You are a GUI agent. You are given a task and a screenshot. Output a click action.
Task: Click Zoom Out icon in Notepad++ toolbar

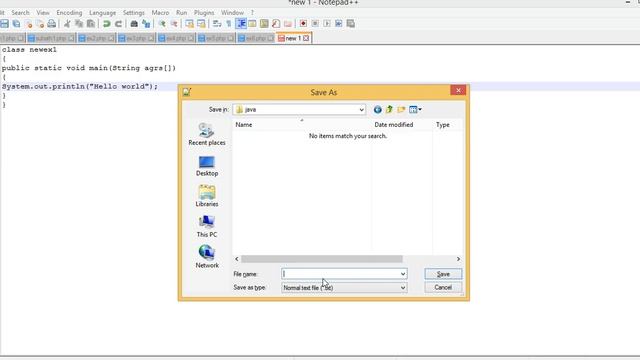pos(174,24)
